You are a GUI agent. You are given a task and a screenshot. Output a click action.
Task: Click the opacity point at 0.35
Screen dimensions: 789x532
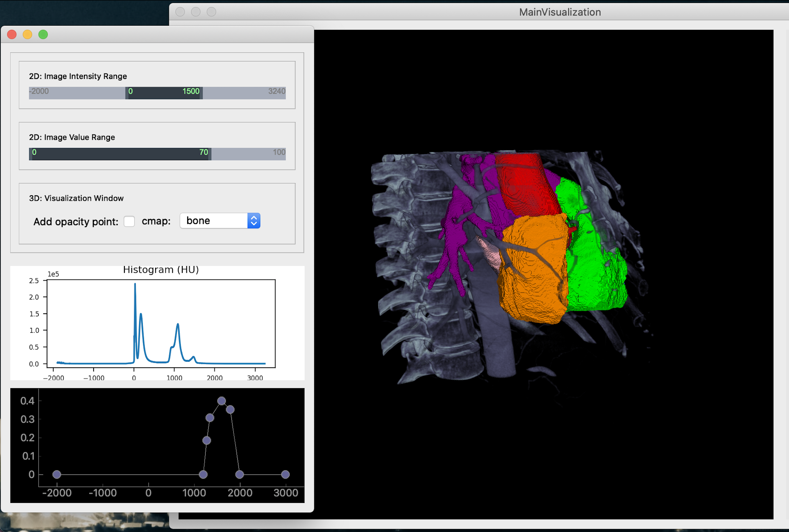[x=230, y=409]
